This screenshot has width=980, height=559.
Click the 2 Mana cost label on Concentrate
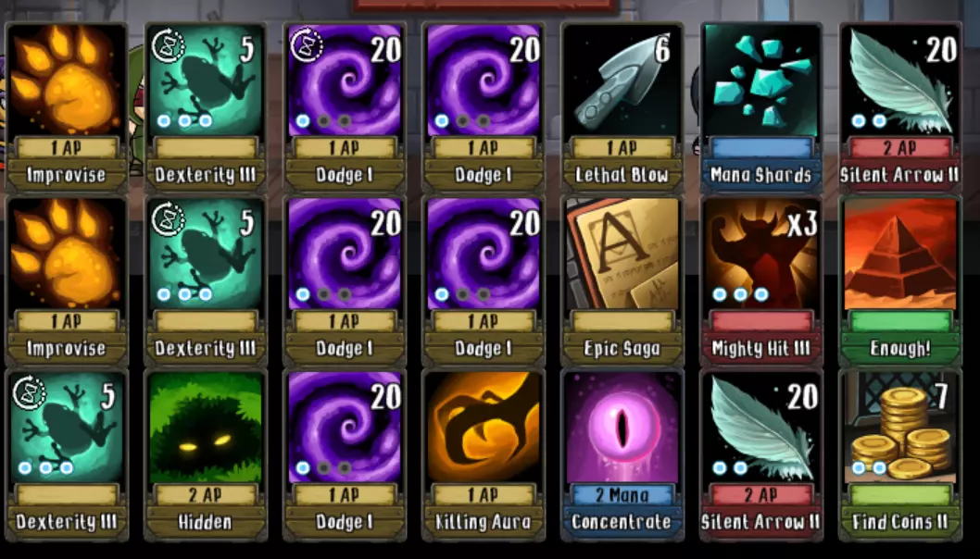coord(622,495)
